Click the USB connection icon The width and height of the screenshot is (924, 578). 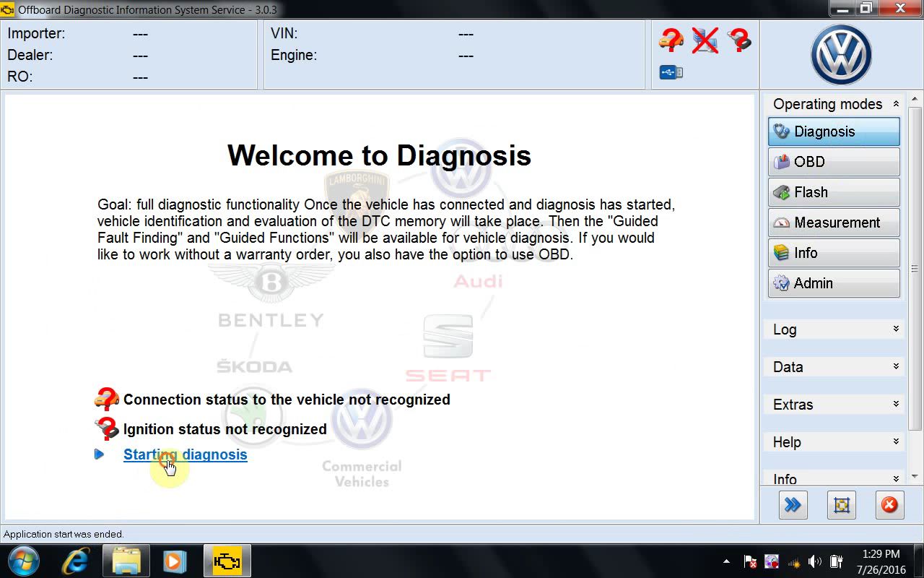671,72
